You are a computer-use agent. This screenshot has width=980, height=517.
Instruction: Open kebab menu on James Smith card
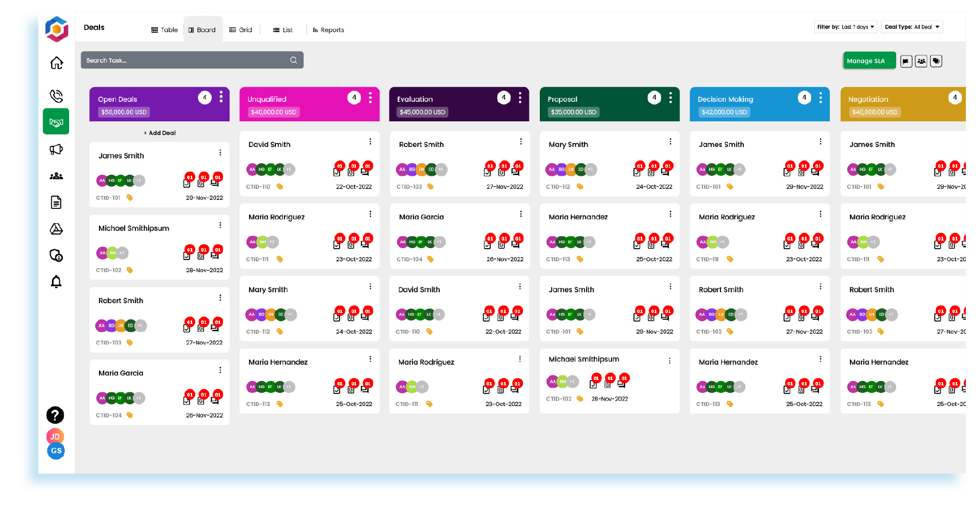tap(220, 152)
